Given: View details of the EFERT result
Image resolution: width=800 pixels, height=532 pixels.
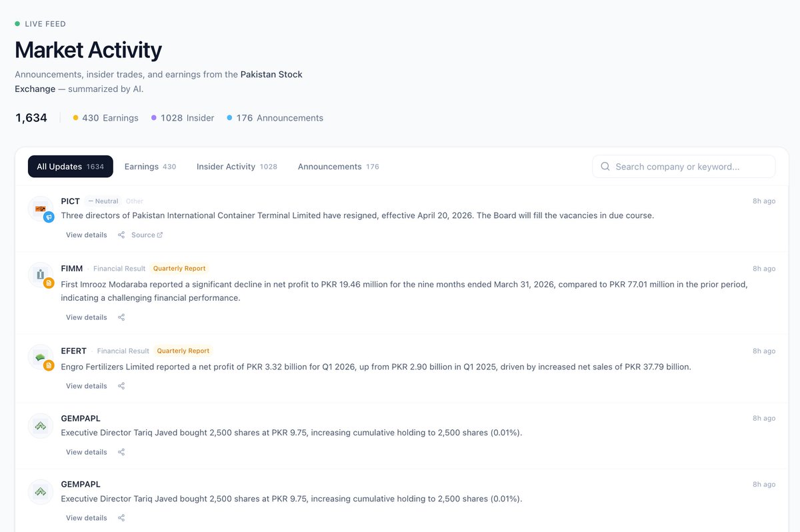Looking at the screenshot, I should point(87,386).
